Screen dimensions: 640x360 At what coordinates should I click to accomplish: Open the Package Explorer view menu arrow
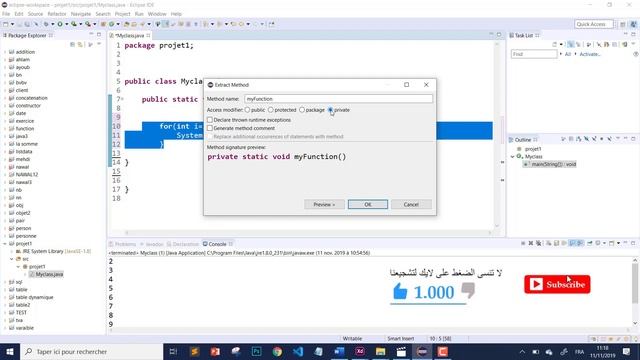(99, 44)
